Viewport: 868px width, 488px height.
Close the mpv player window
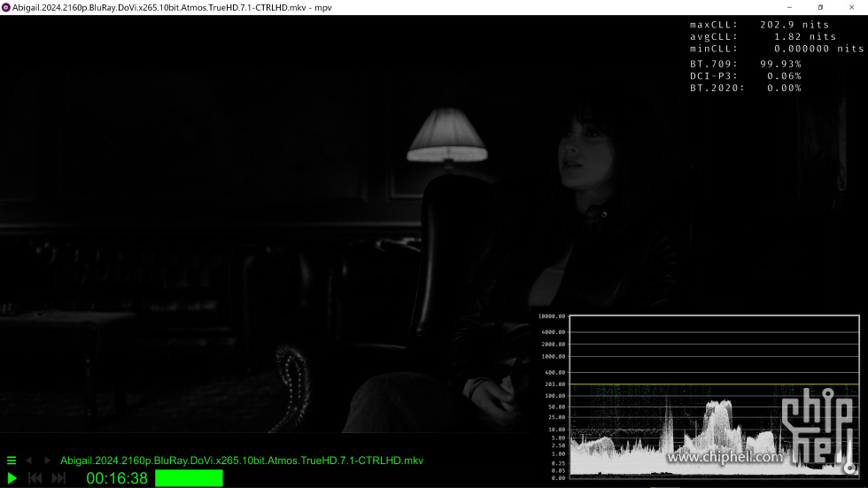[852, 7]
